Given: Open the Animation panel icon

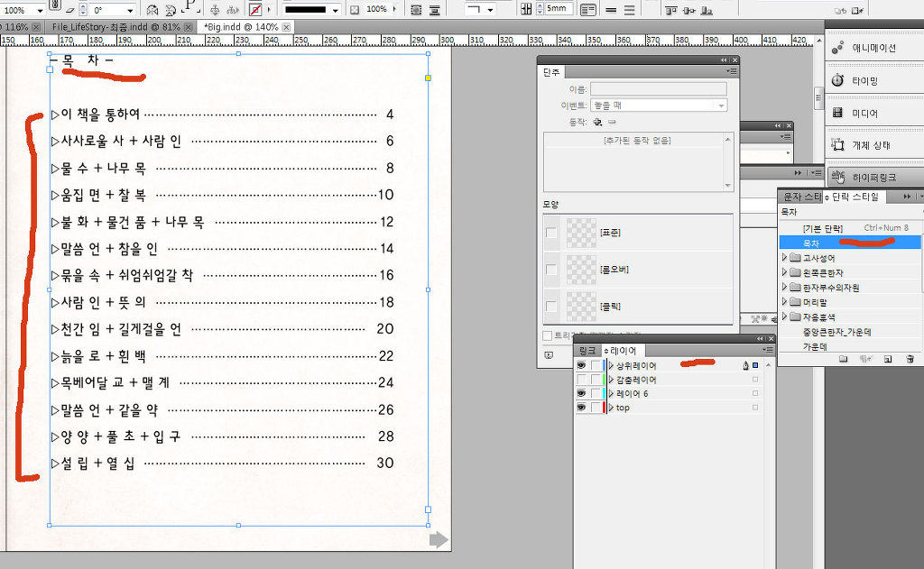Looking at the screenshot, I should pyautogui.click(x=838, y=48).
